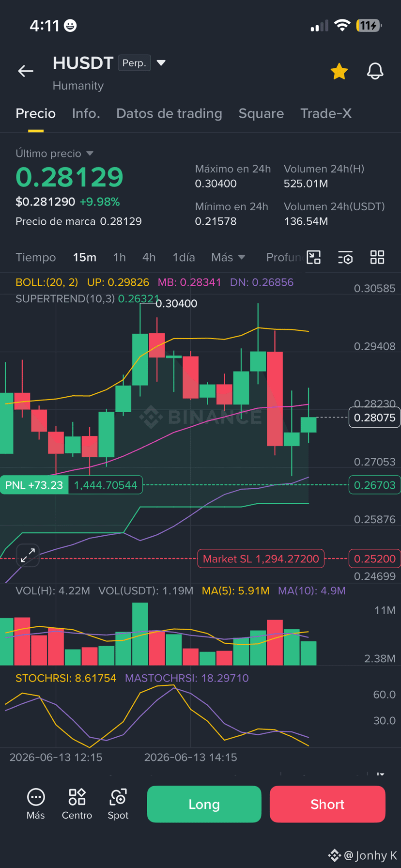Toggle the favorite star icon

(x=339, y=71)
